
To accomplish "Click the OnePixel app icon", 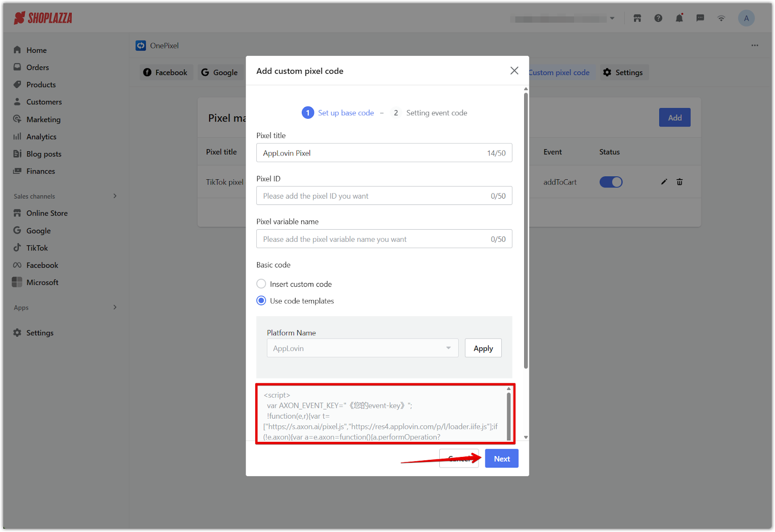I will tap(140, 46).
